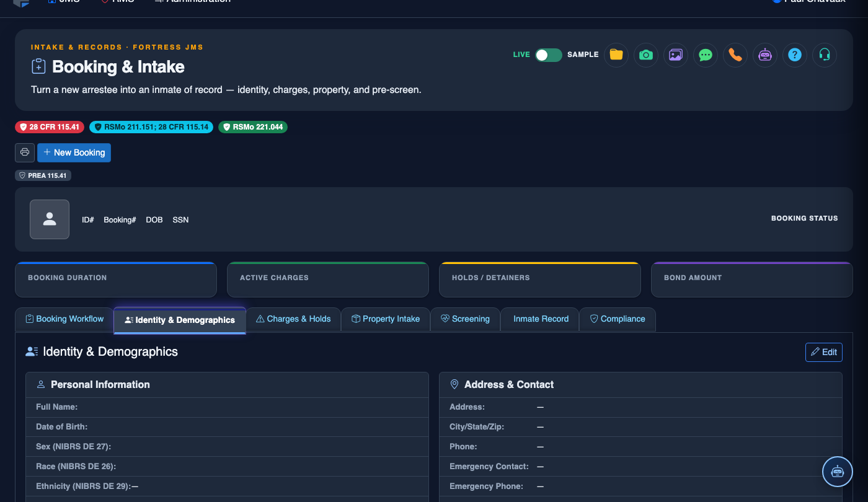Viewport: 868px width, 502px height.
Task: Select the Identity & Demographics tab
Action: [180, 320]
